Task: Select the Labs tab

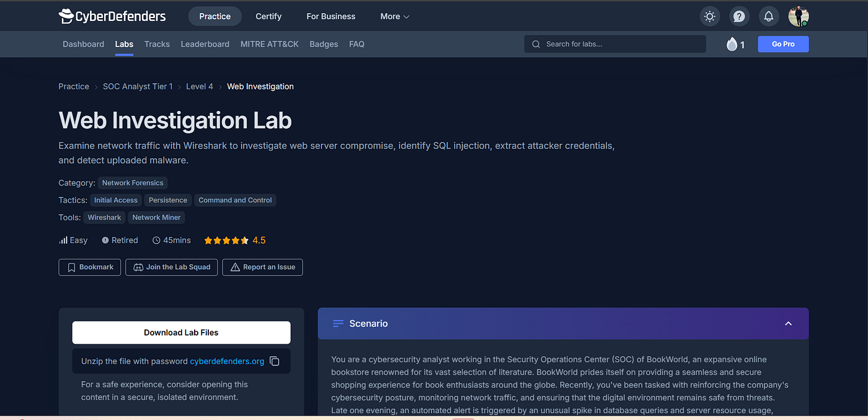Action: [124, 44]
